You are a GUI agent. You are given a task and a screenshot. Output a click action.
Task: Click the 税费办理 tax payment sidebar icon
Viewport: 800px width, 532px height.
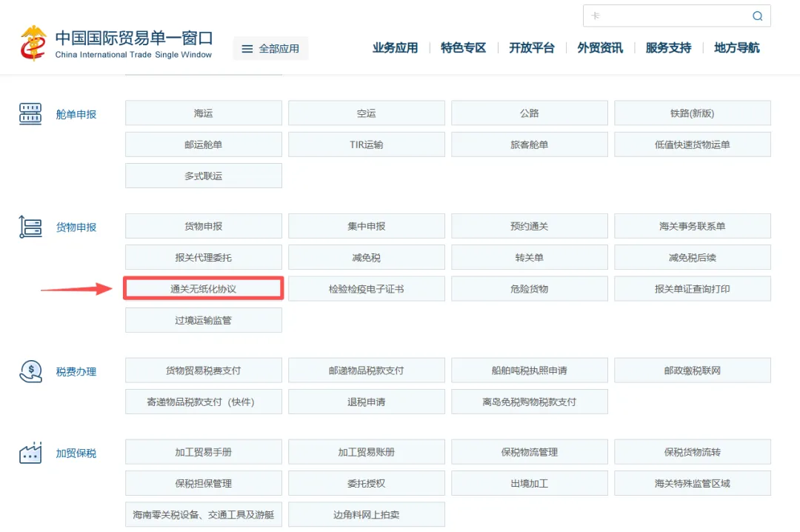click(x=30, y=370)
